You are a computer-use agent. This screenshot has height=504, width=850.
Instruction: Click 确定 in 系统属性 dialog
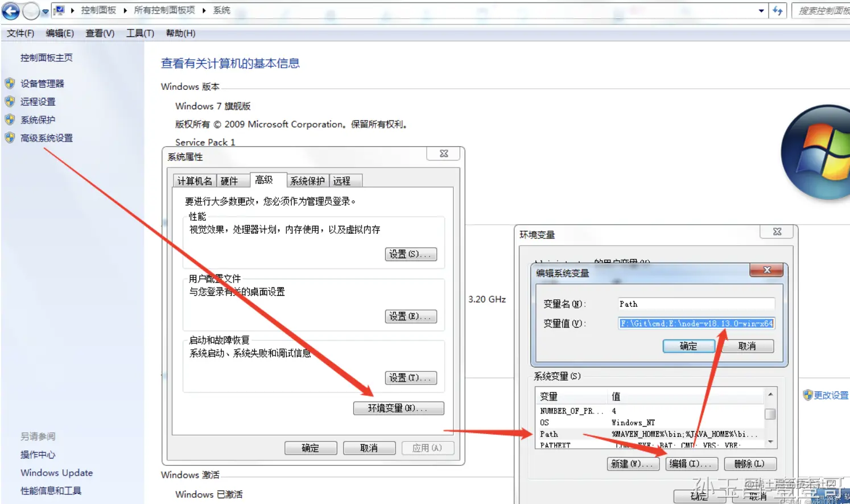[311, 448]
